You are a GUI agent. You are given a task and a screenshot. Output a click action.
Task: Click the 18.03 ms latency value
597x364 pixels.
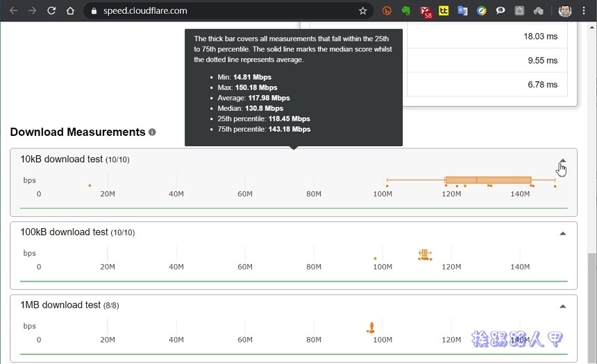pyautogui.click(x=540, y=37)
